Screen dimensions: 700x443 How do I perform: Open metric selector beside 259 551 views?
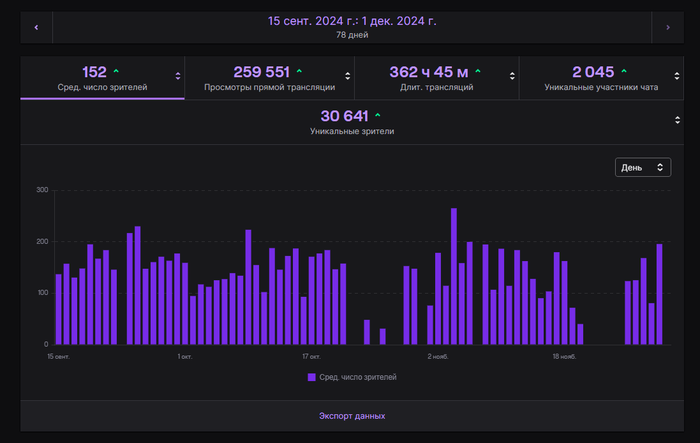tap(348, 76)
